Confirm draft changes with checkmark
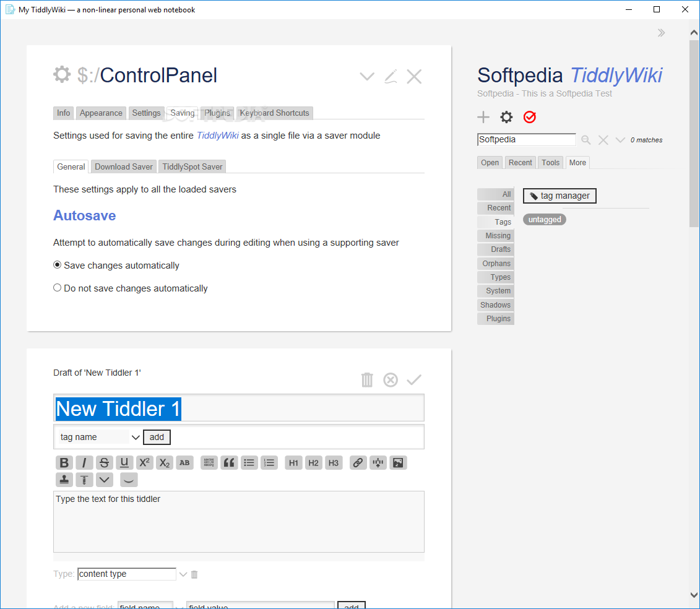The image size is (700, 609). click(x=414, y=380)
